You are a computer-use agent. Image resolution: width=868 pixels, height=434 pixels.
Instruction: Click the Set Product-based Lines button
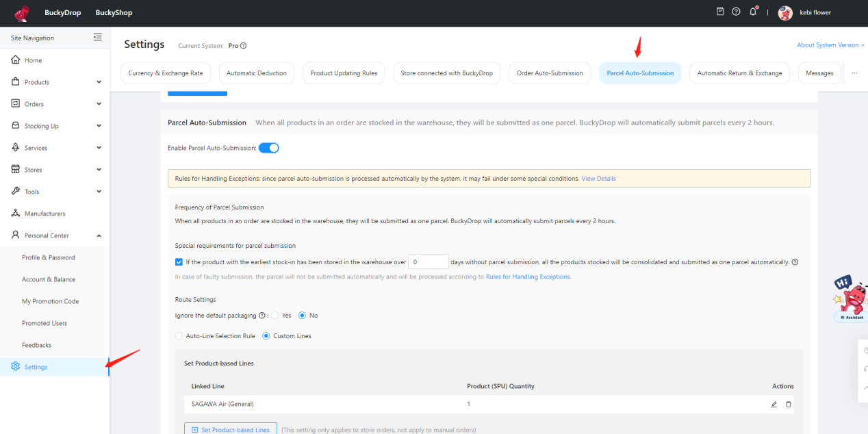231,429
